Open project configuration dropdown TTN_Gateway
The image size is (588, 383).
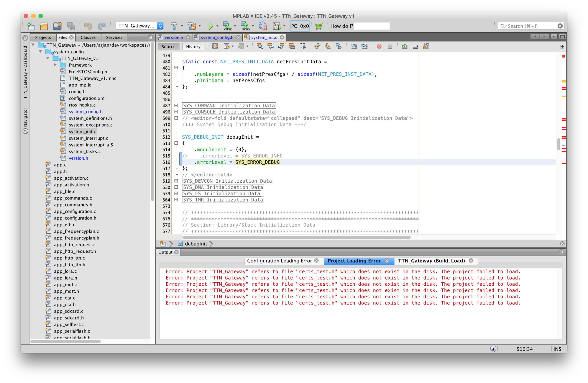tap(140, 26)
